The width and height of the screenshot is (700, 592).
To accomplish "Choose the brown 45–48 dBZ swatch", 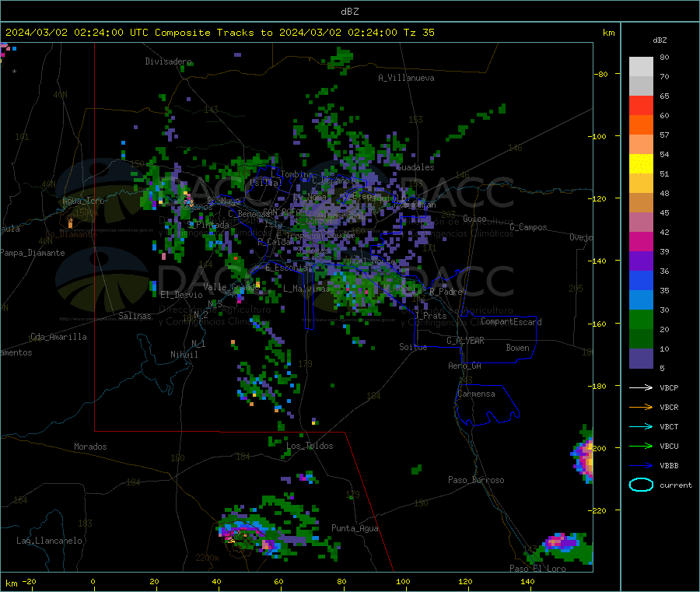I will (x=641, y=203).
